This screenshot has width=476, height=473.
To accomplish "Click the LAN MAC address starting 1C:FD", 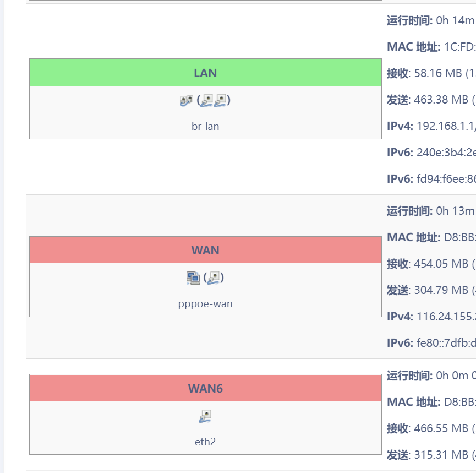I will pyautogui.click(x=435, y=47).
